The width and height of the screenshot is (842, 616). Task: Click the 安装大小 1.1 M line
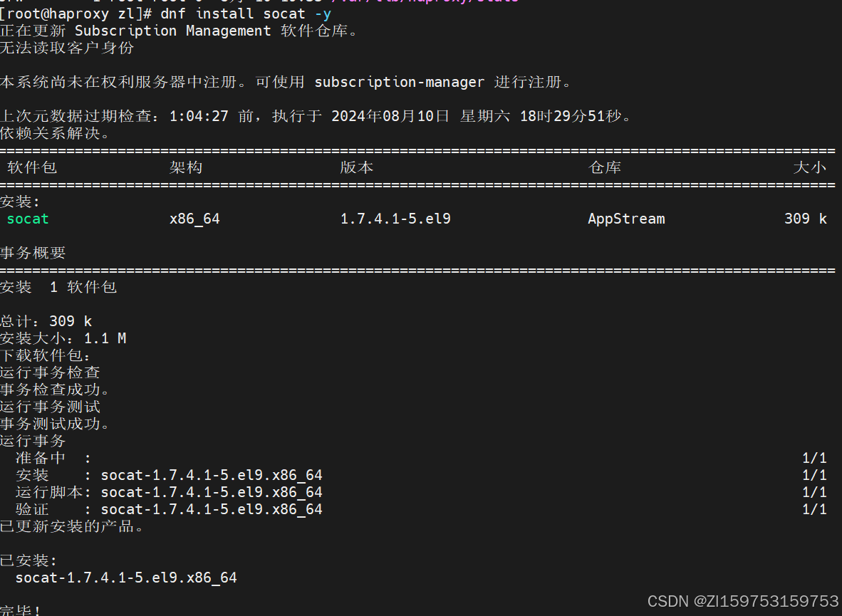tap(63, 338)
